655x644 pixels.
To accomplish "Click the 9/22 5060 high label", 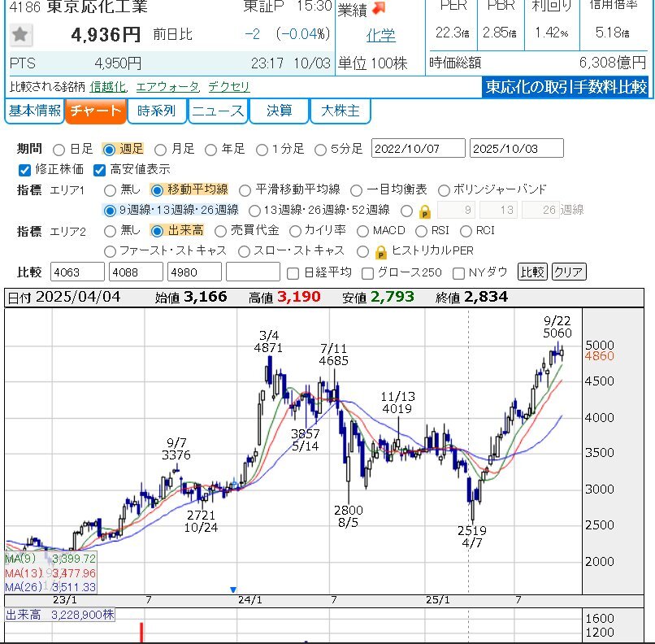I will tap(557, 327).
